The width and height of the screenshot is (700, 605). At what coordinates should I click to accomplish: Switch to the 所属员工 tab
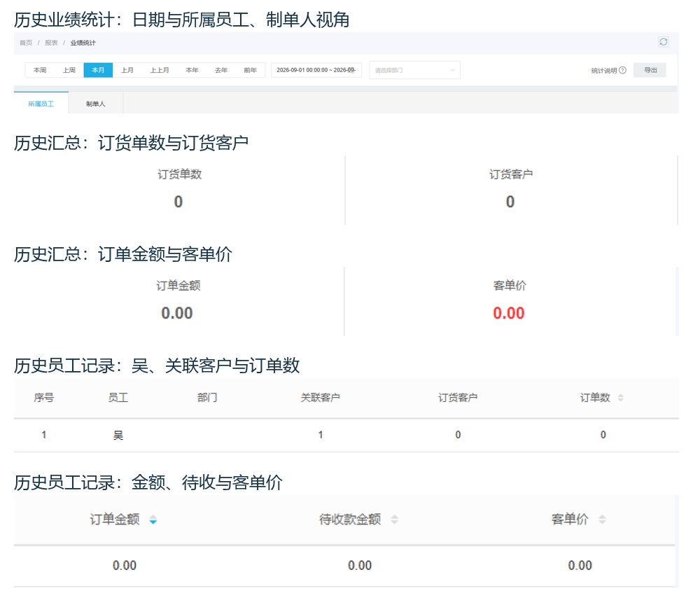[x=41, y=104]
